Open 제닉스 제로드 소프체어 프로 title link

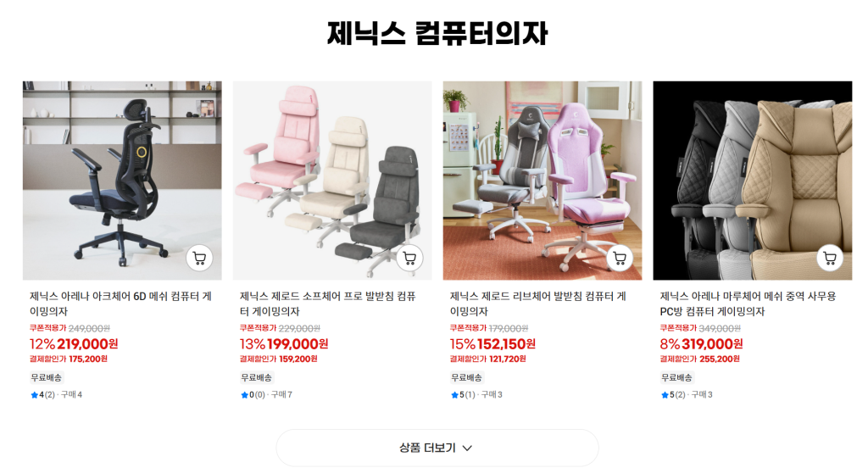328,304
